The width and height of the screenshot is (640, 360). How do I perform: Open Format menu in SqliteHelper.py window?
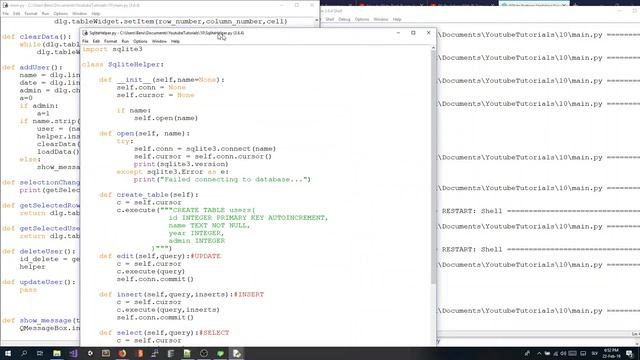110,41
